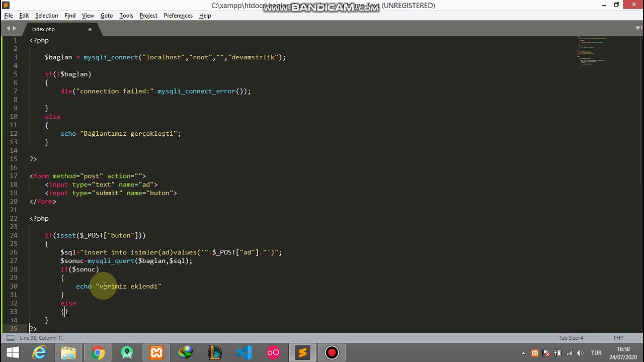This screenshot has width=644, height=362.
Task: Click the Line 35, Column status text
Action: coord(42,338)
